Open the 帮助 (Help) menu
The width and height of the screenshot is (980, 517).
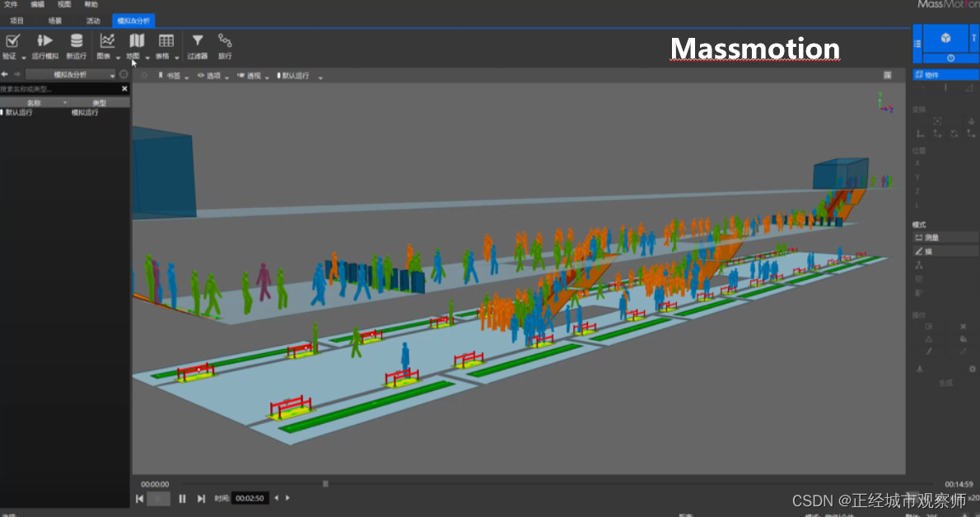tap(91, 4)
